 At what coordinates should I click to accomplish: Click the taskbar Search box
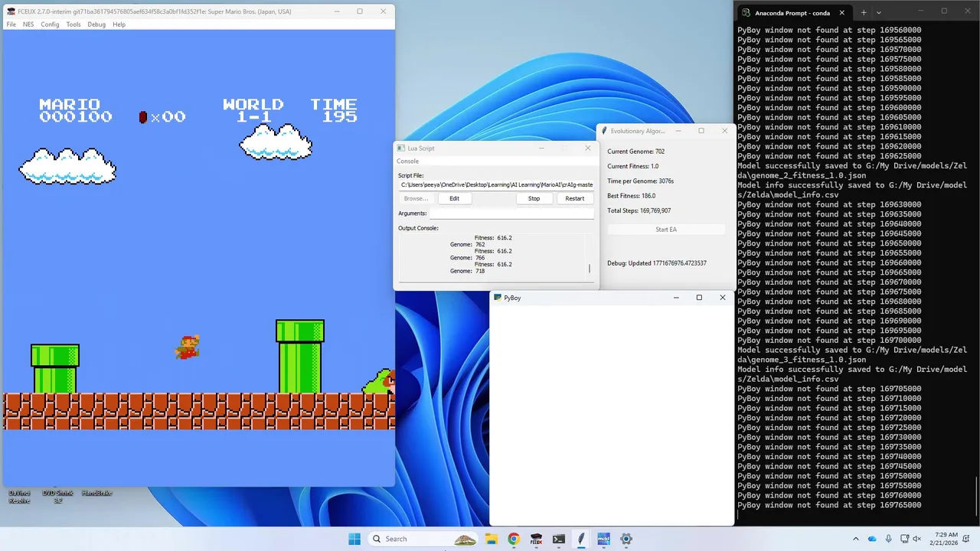[x=423, y=539]
